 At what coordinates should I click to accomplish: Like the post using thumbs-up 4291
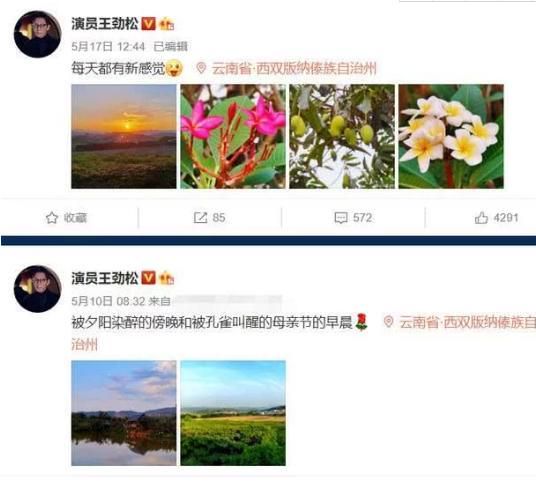481,218
